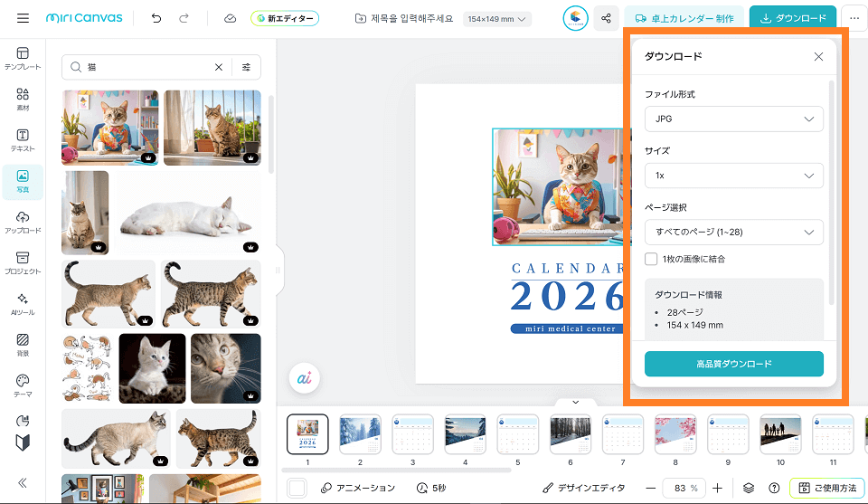The height and width of the screenshot is (504, 868).
Task: Toggle the 新エディター switch
Action: coord(285,18)
